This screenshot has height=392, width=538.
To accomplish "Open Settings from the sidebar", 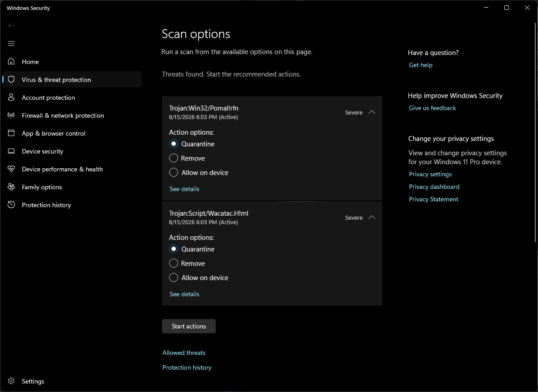I will pos(72,381).
